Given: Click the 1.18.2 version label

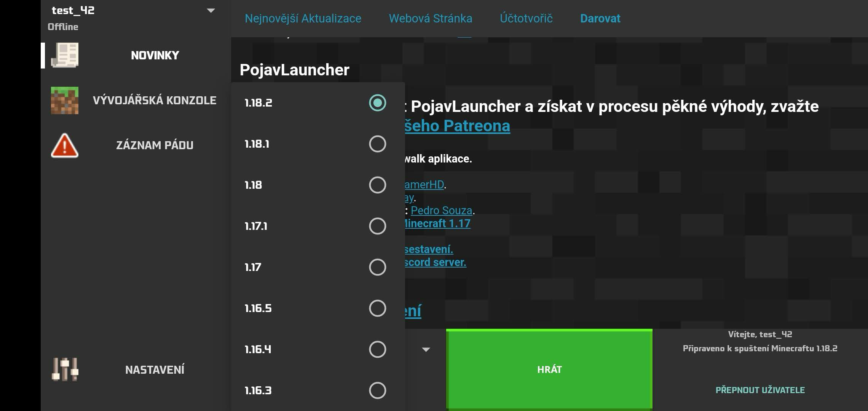Looking at the screenshot, I should 258,103.
